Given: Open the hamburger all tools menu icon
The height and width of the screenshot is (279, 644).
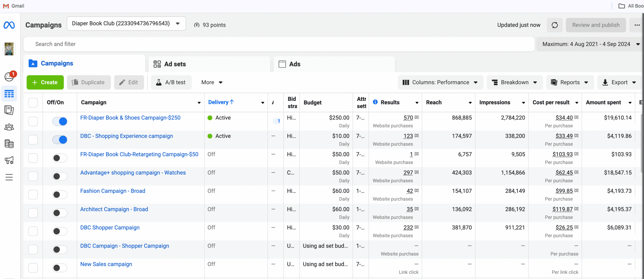Looking at the screenshot, I should (9, 177).
